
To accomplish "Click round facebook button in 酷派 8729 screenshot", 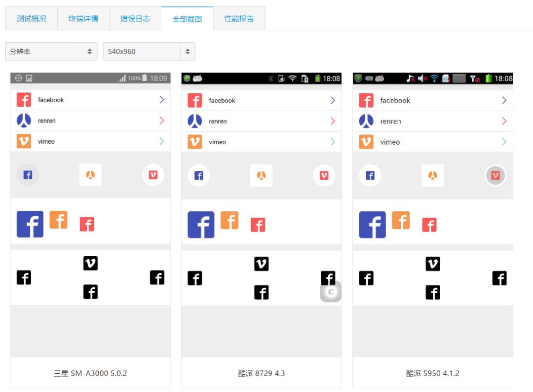I will click(x=199, y=175).
